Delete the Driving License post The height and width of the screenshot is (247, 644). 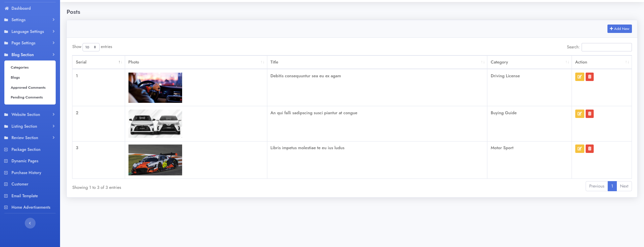pyautogui.click(x=589, y=77)
